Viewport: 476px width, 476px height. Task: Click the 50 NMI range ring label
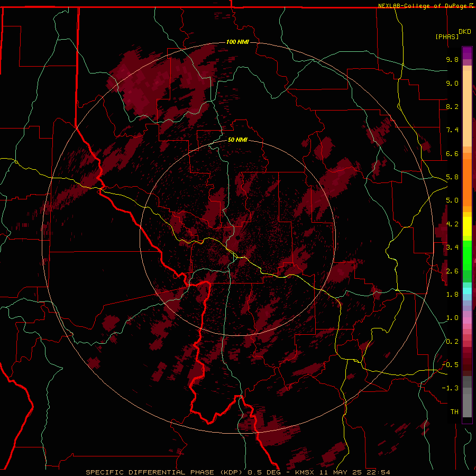pyautogui.click(x=237, y=140)
